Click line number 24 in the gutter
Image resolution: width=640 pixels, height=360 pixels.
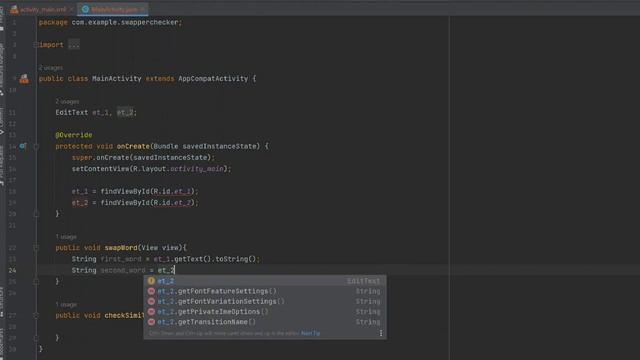point(12,270)
